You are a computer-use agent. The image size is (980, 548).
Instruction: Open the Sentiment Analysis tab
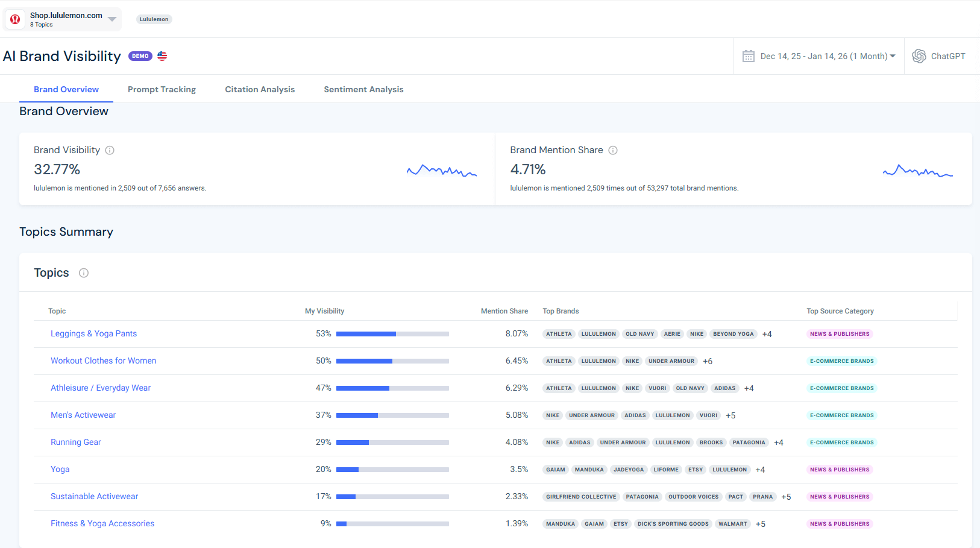click(363, 89)
